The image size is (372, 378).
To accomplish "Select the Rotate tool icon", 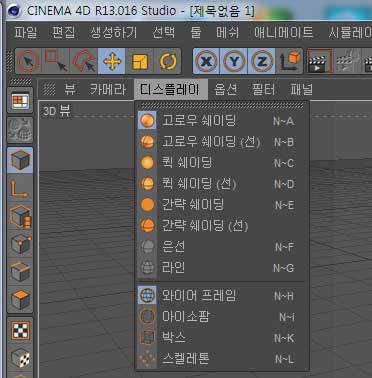I will (x=168, y=61).
